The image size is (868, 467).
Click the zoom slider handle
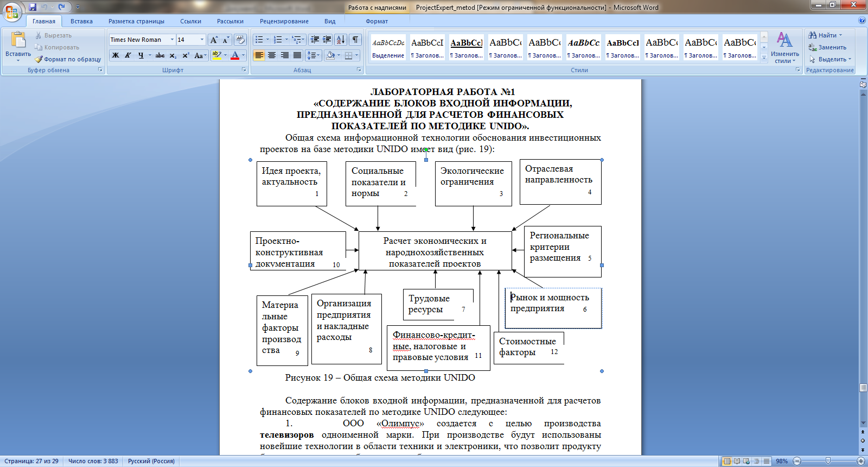[828, 461]
